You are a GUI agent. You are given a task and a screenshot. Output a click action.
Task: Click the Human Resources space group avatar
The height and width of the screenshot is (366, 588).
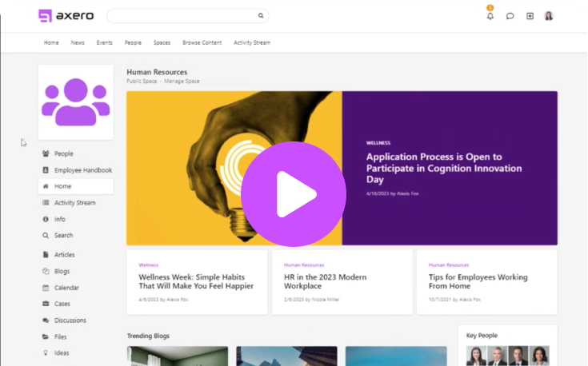pyautogui.click(x=75, y=102)
